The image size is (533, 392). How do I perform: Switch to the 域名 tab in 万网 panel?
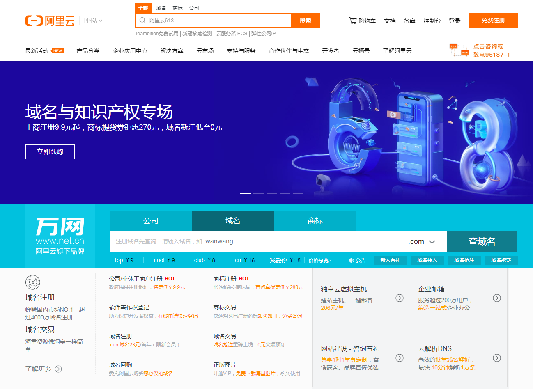click(x=233, y=221)
